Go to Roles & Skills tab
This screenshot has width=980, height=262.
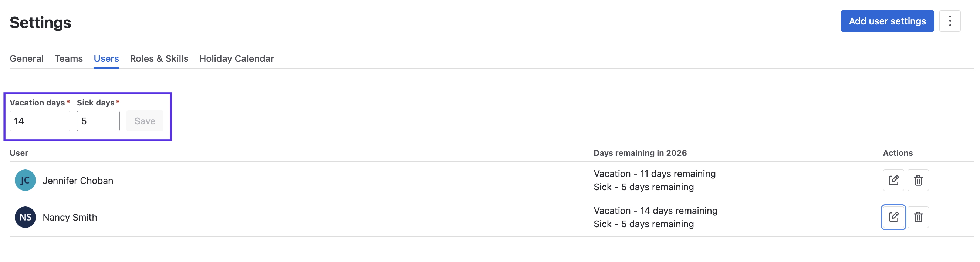[x=159, y=58]
